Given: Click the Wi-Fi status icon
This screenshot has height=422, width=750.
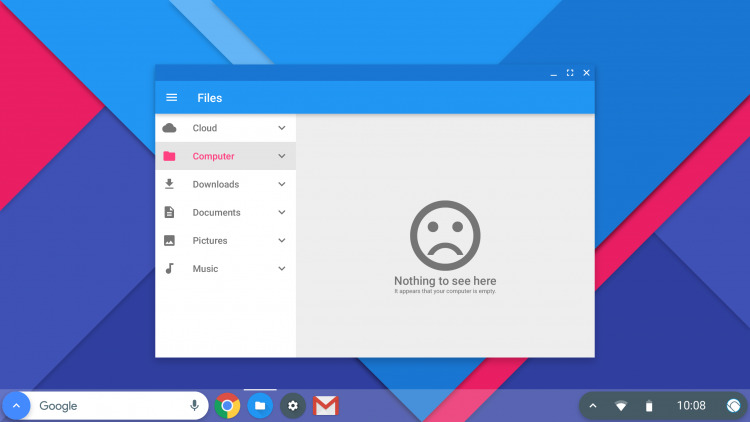Looking at the screenshot, I should [x=621, y=406].
